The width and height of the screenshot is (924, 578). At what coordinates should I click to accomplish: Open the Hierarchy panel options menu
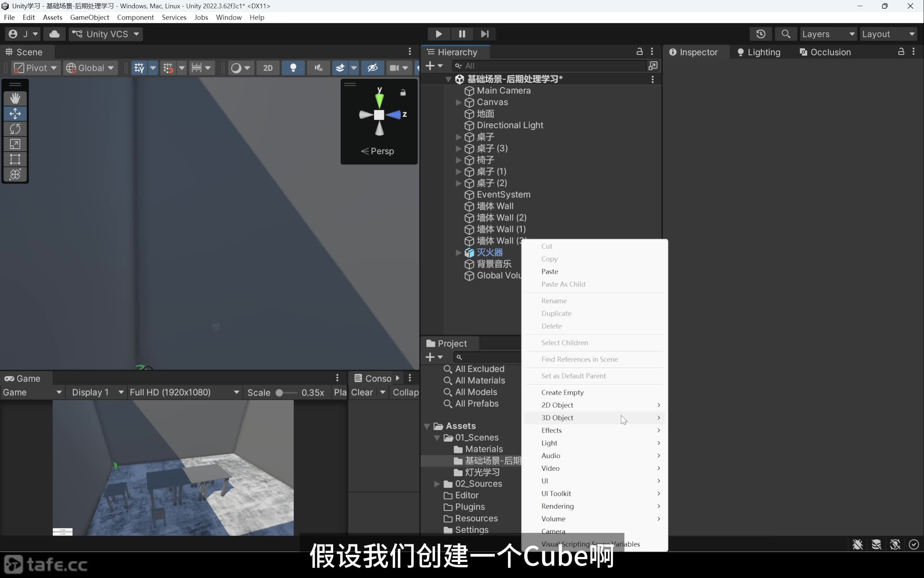click(652, 52)
